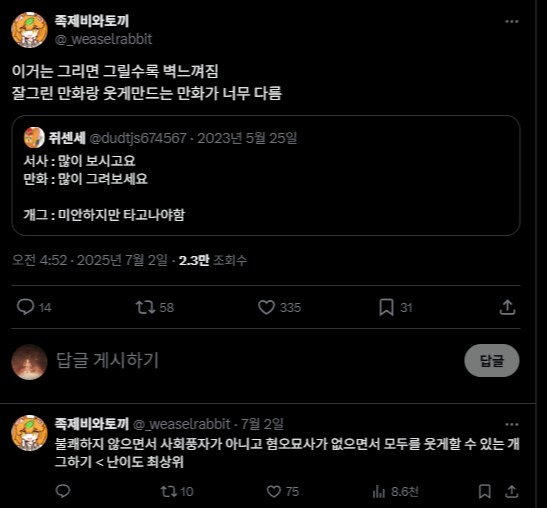Bookmark the main tweet with 31 bookmarks
Viewport: 547px width, 508px height.
387,307
